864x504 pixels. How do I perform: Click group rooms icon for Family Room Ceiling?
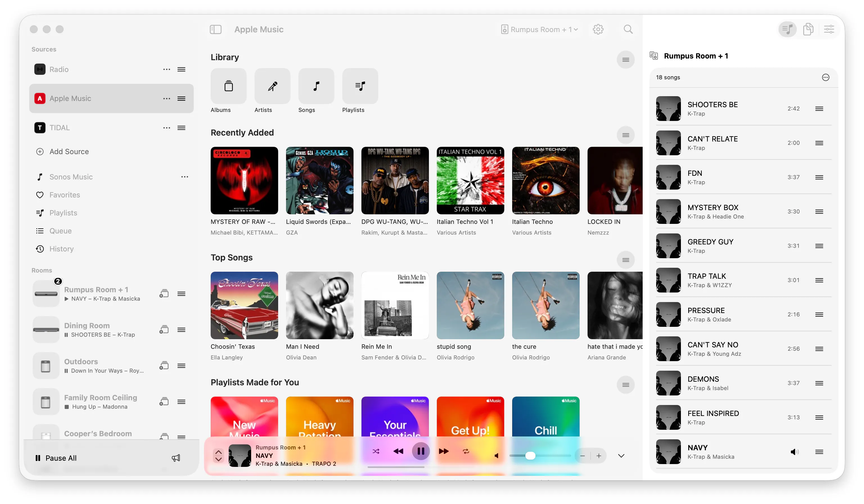coord(164,402)
